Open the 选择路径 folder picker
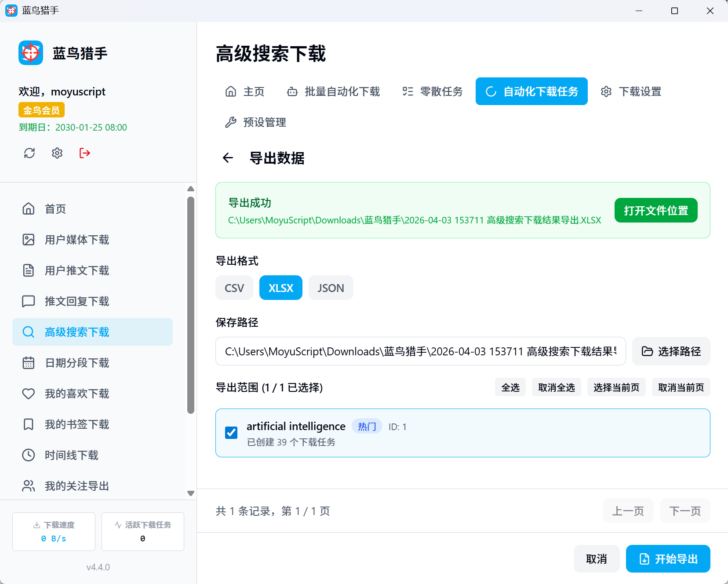This screenshot has width=728, height=584. tap(671, 351)
